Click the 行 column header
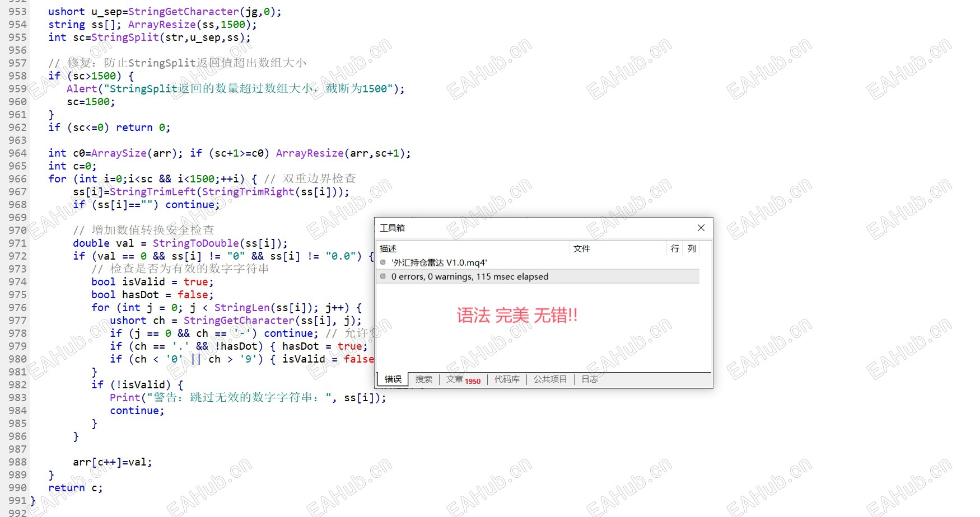 pyautogui.click(x=675, y=248)
